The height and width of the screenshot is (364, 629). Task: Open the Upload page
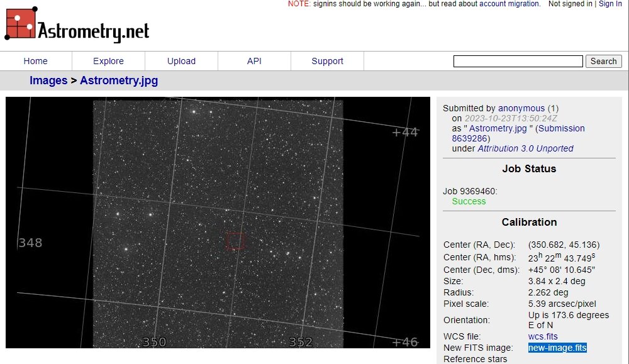click(x=181, y=61)
